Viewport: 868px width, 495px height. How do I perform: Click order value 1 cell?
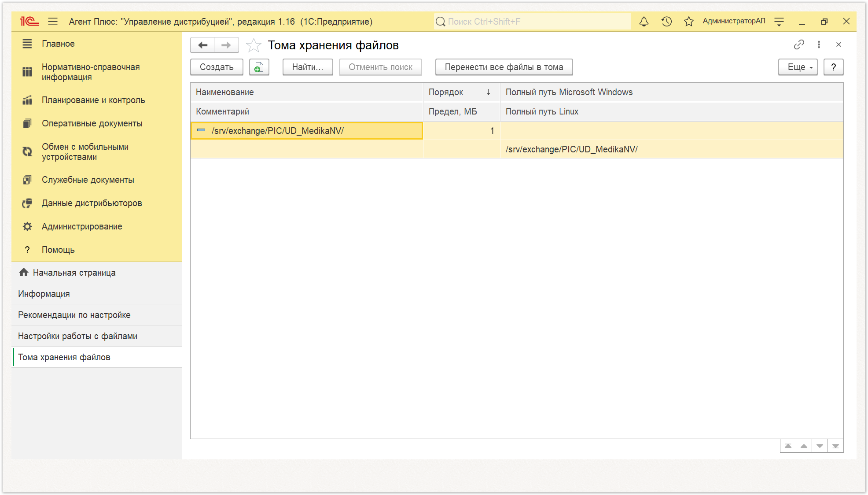(x=461, y=131)
